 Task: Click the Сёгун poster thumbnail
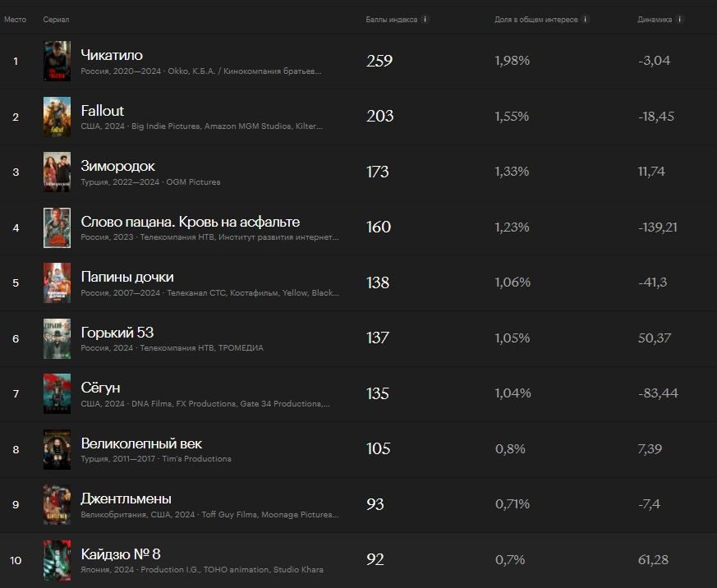tap(57, 393)
